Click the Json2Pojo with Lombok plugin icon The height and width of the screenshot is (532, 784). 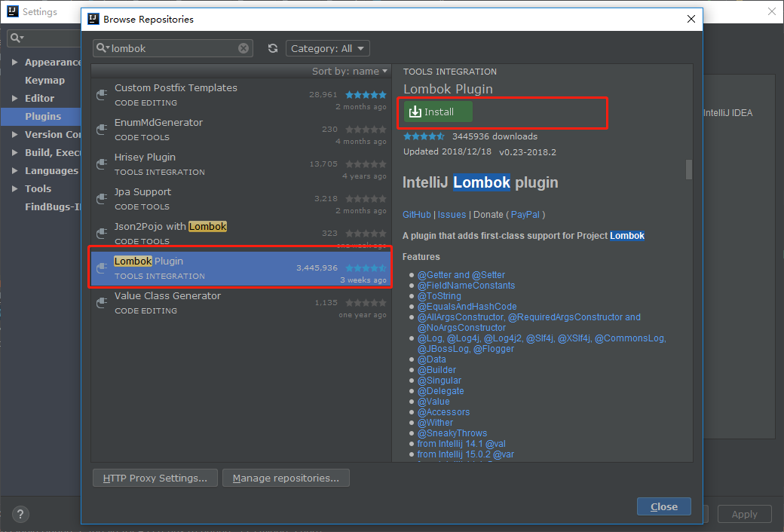(x=102, y=233)
